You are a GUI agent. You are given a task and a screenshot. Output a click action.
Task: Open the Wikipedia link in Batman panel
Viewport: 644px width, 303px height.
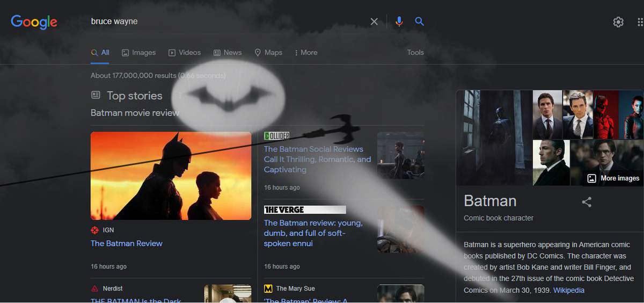[569, 290]
